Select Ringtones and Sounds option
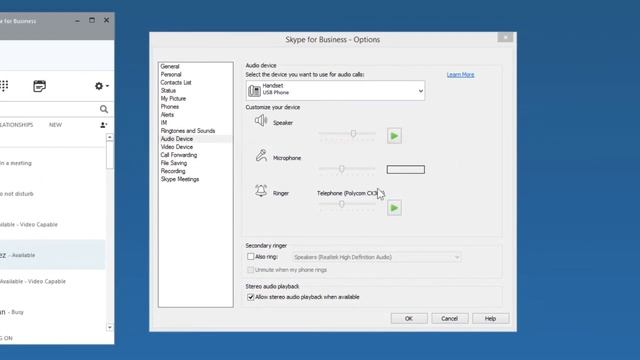The height and width of the screenshot is (360, 640). 188,131
